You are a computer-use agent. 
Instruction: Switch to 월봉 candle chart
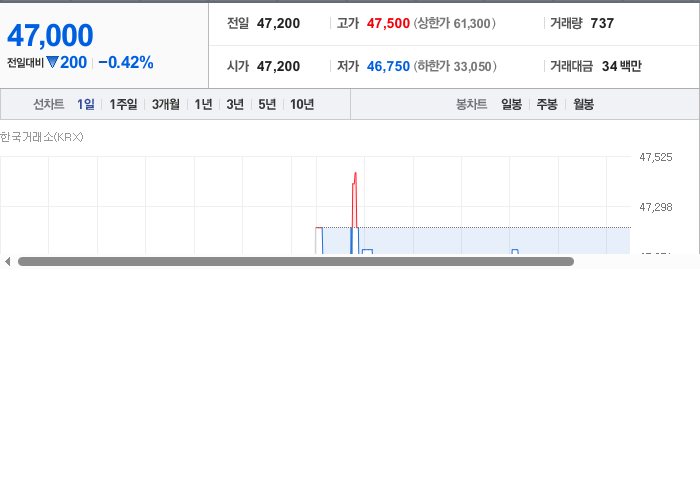coord(583,104)
